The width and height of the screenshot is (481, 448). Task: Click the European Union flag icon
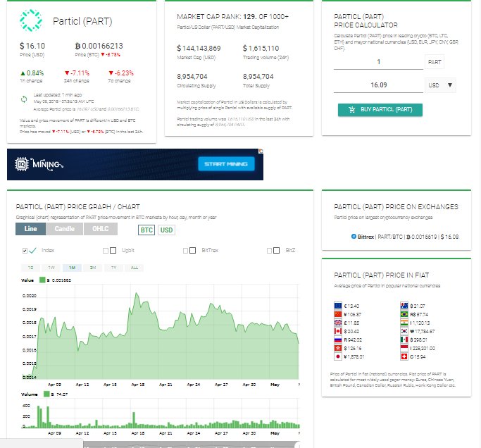point(338,306)
